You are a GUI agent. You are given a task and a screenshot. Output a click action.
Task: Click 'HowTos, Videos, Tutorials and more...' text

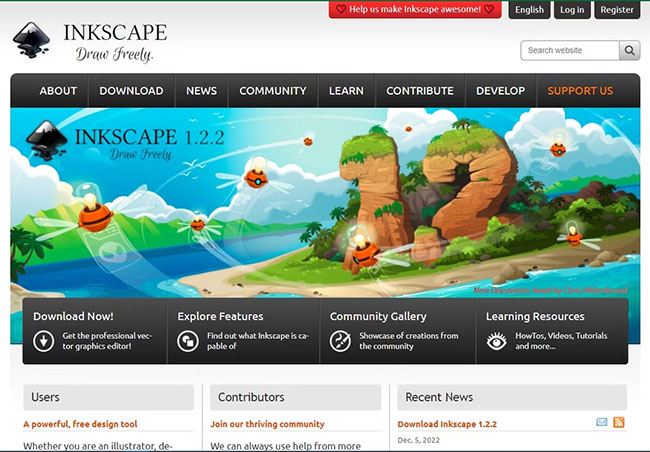[x=561, y=341]
